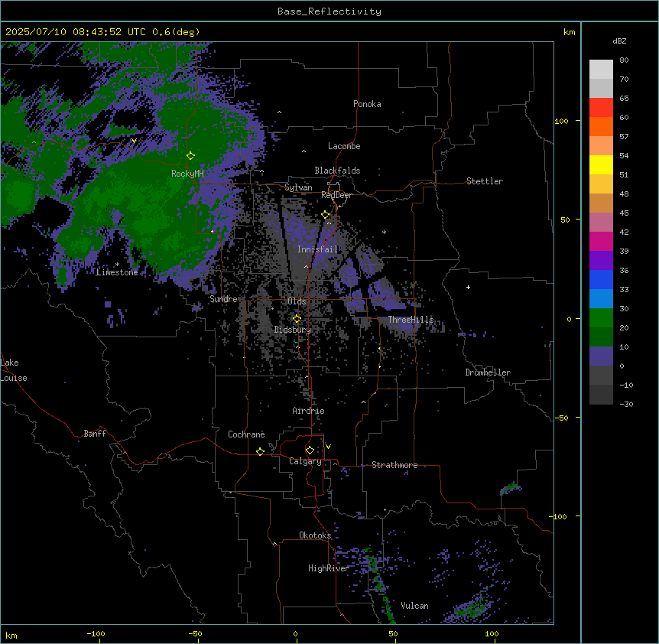
Task: Click the Blackfalds city label
Action: (x=337, y=171)
